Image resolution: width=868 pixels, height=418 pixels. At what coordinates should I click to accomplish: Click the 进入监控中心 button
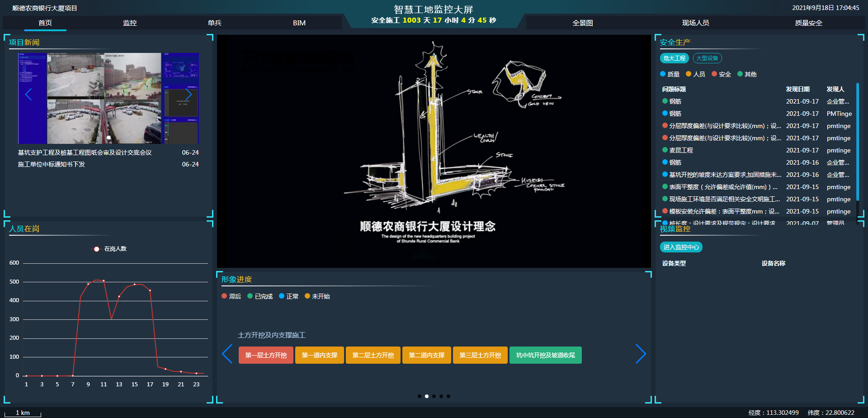point(680,247)
